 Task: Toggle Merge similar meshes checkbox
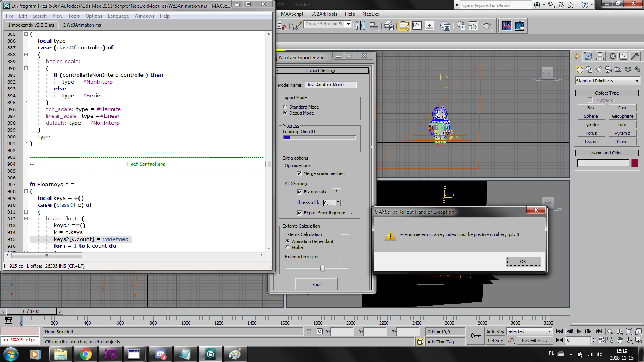click(299, 173)
